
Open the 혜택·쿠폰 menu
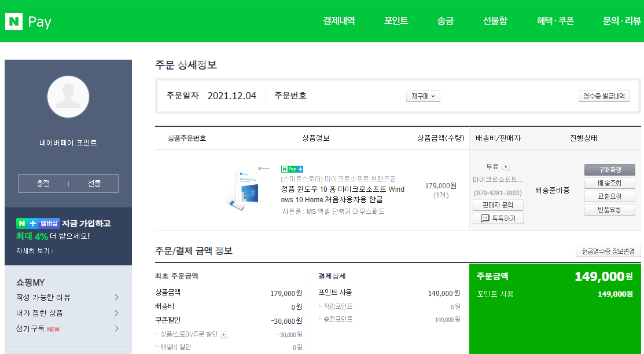pos(555,20)
